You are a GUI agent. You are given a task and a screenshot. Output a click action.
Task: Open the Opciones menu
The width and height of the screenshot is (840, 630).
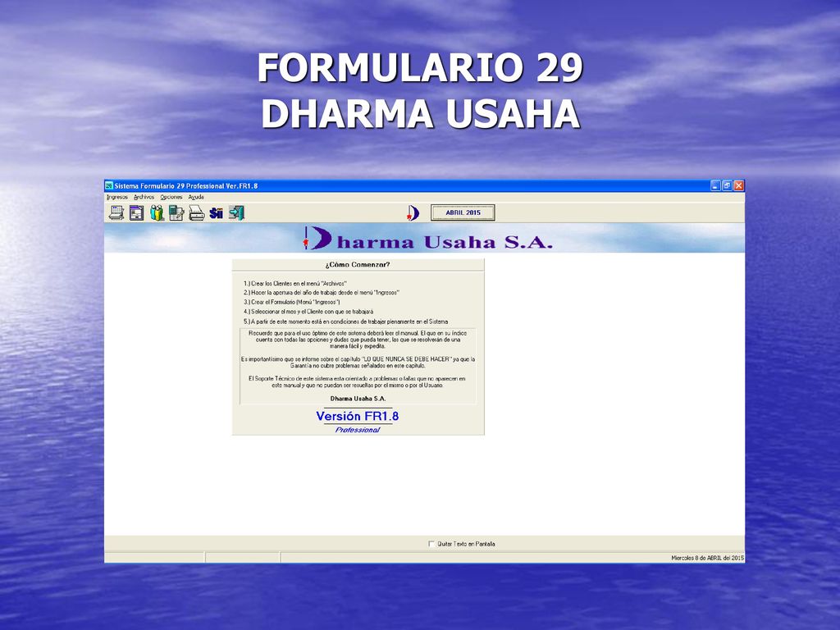pos(171,197)
